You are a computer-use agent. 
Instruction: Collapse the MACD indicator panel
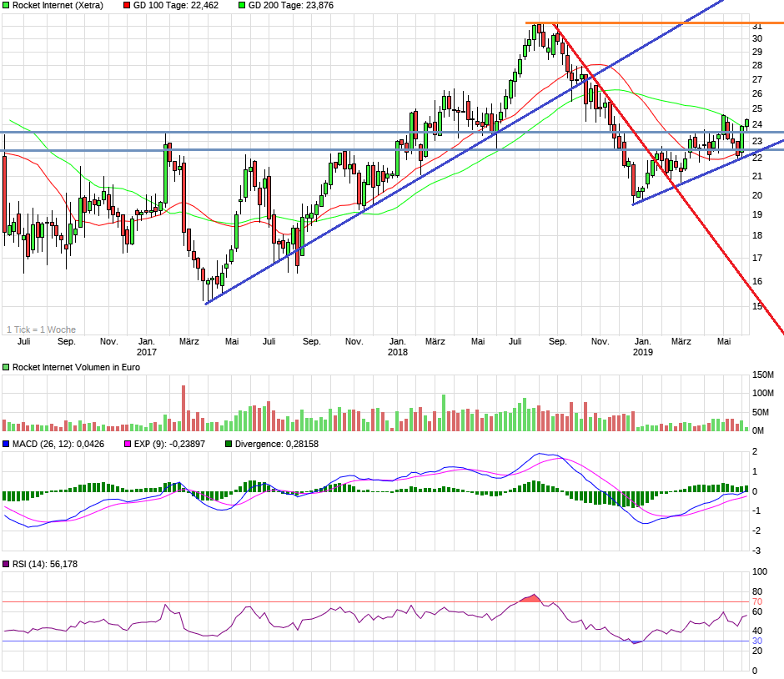7,444
